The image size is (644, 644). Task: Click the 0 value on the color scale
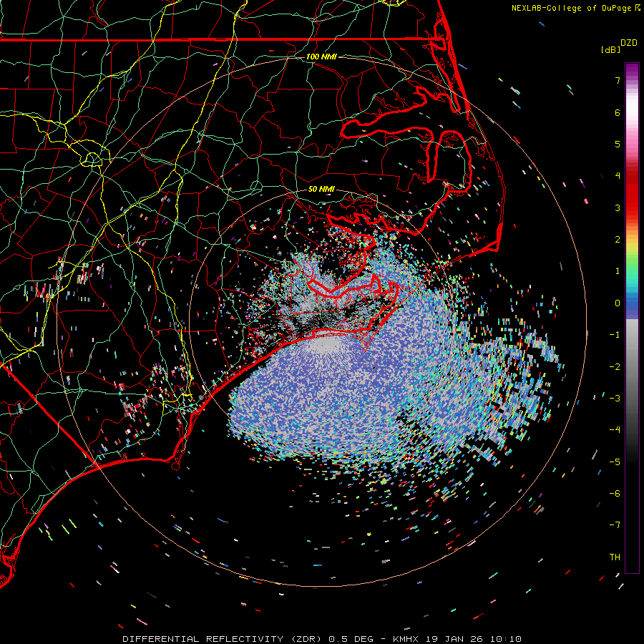(618, 303)
